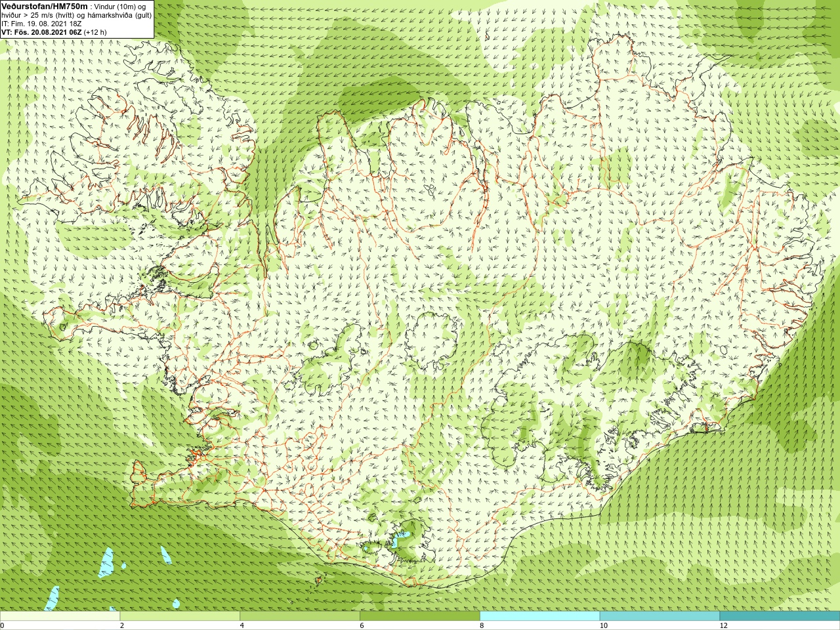Screen dimensions: 840x630
Task: Click the legend scale label '6'
Action: coord(362,625)
